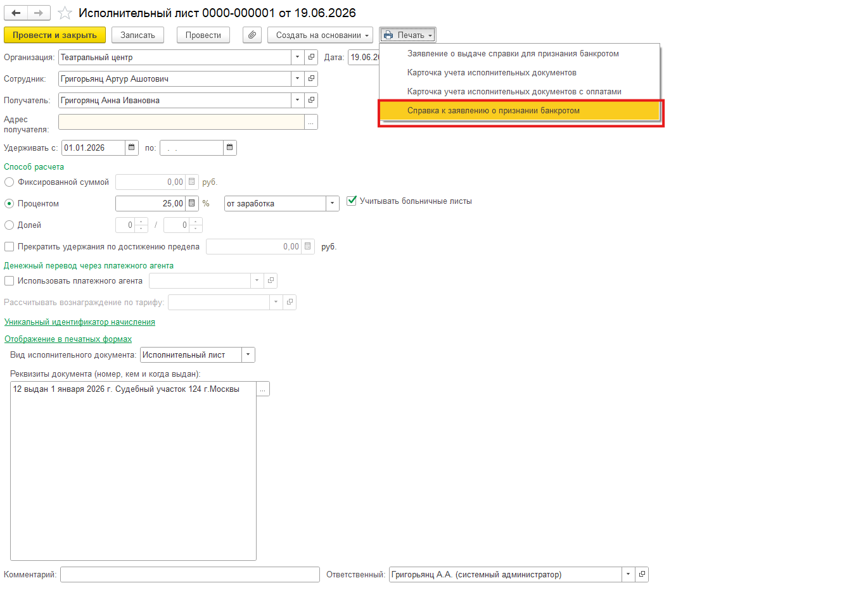Open the Создать на основании dropdown

[320, 35]
